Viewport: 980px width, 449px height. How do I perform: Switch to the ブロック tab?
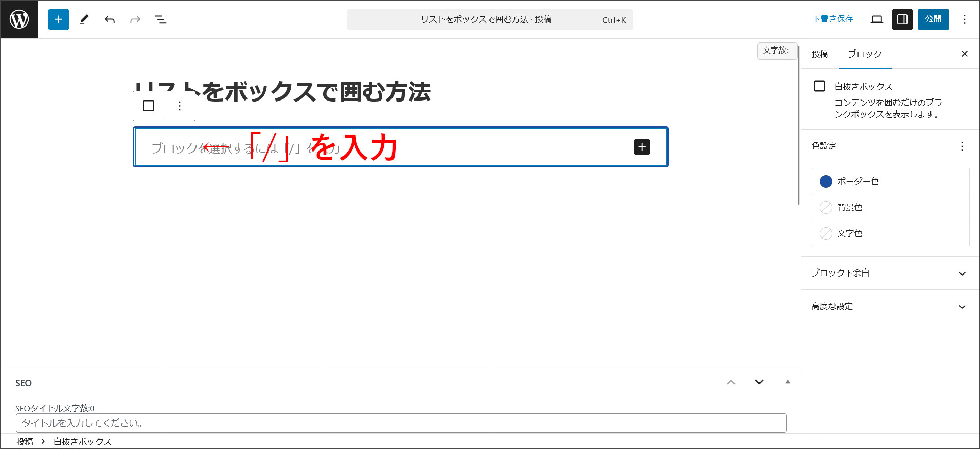pos(865,54)
